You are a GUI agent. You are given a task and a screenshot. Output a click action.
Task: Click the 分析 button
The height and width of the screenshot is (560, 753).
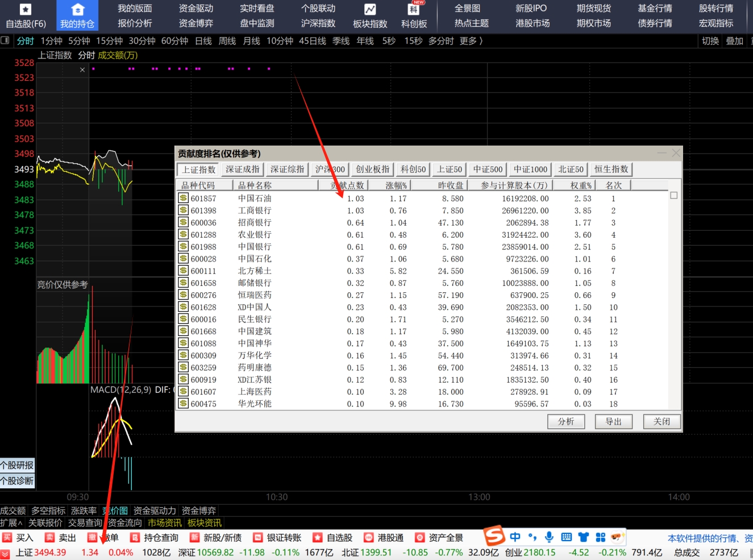[566, 421]
